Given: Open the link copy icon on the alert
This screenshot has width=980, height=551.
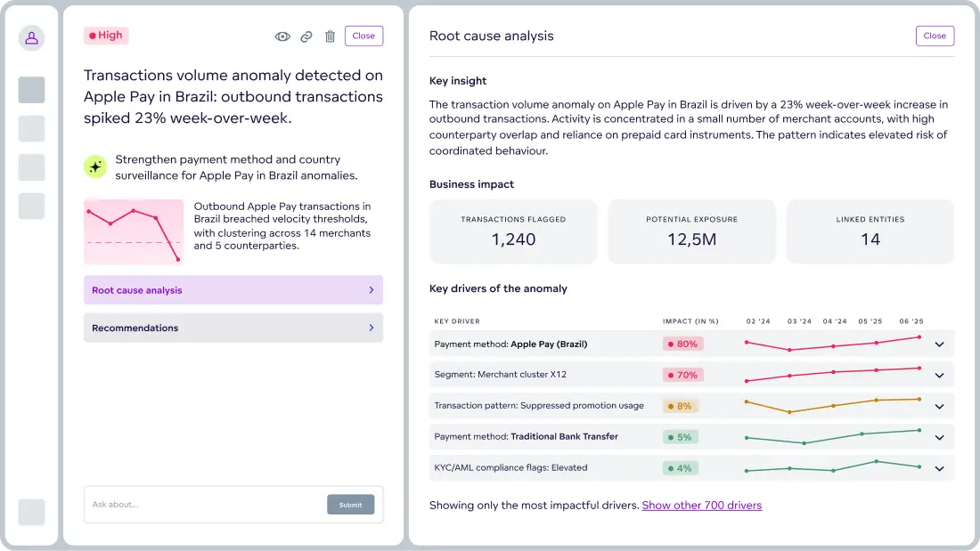Looking at the screenshot, I should [306, 36].
